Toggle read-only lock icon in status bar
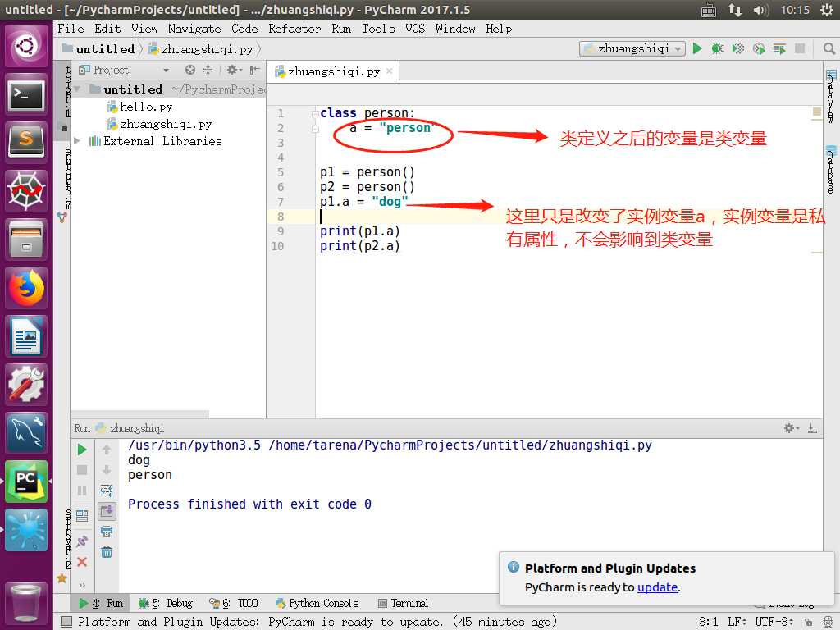Screen dimensions: 840x630 808,622
